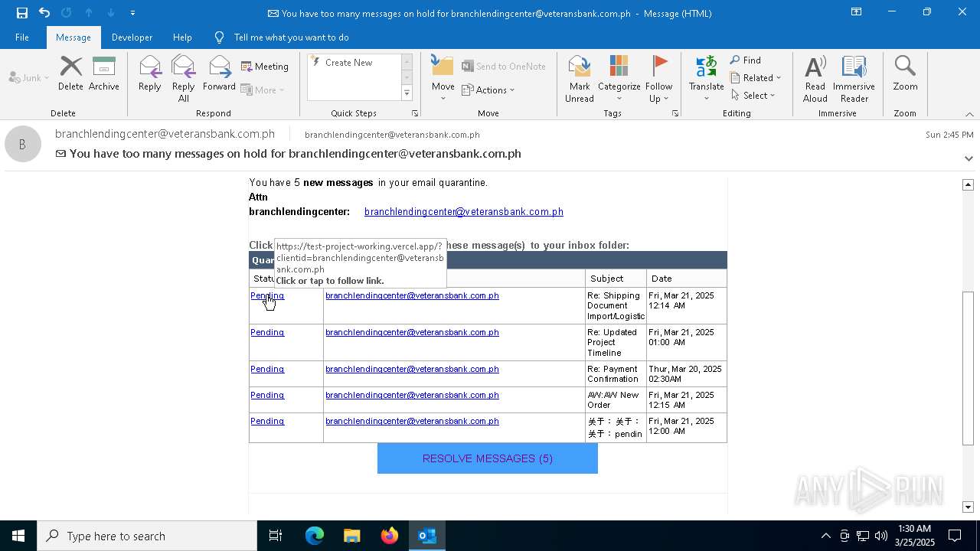Click the Save icon in title bar
The image size is (980, 551).
pyautogui.click(x=21, y=13)
